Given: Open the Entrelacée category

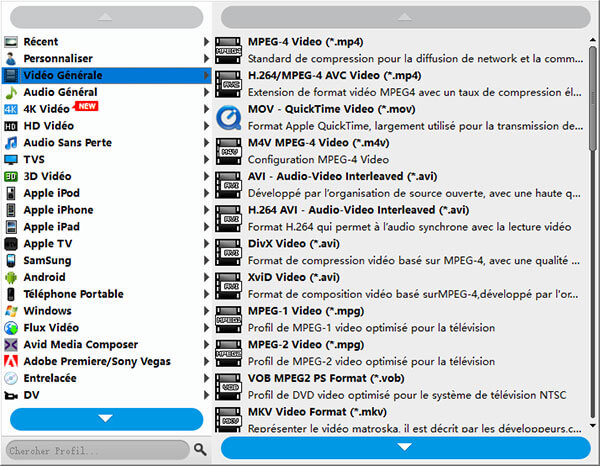Looking at the screenshot, I should point(107,378).
